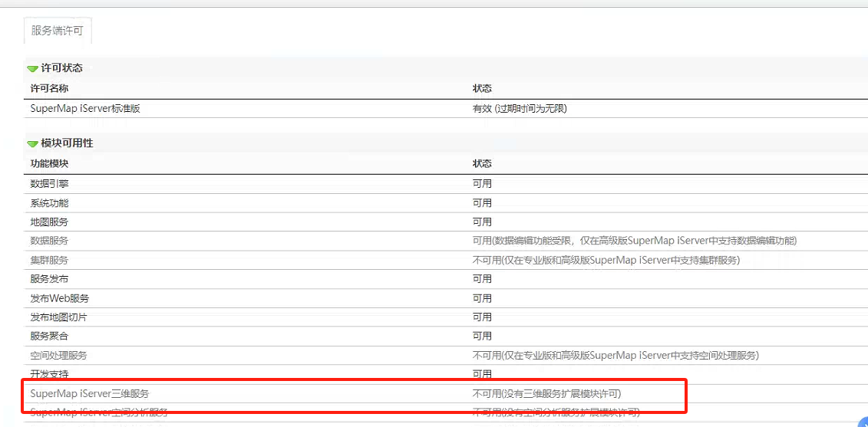Select the 数据引擎 module row

point(50,184)
